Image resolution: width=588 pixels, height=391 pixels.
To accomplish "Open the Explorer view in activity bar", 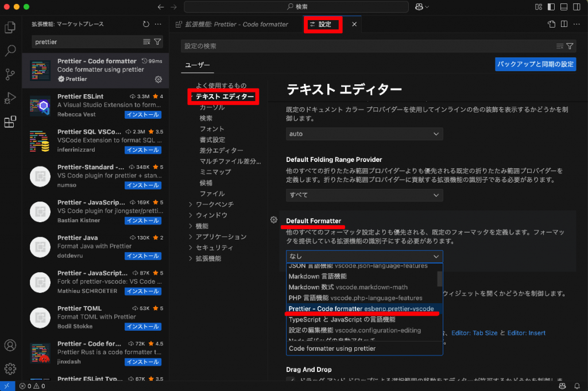I will click(10, 27).
